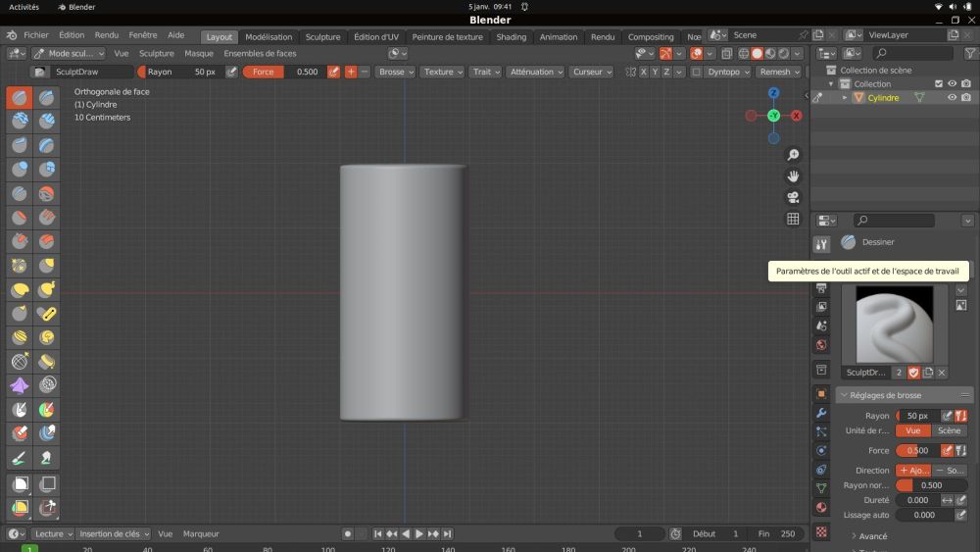Select the Box Mask tool
The width and height of the screenshot is (980, 552).
tap(20, 484)
